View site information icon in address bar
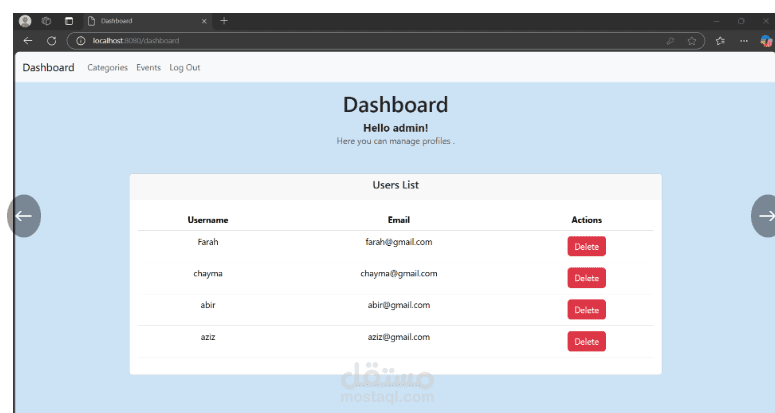The width and height of the screenshot is (775, 413). pos(81,41)
